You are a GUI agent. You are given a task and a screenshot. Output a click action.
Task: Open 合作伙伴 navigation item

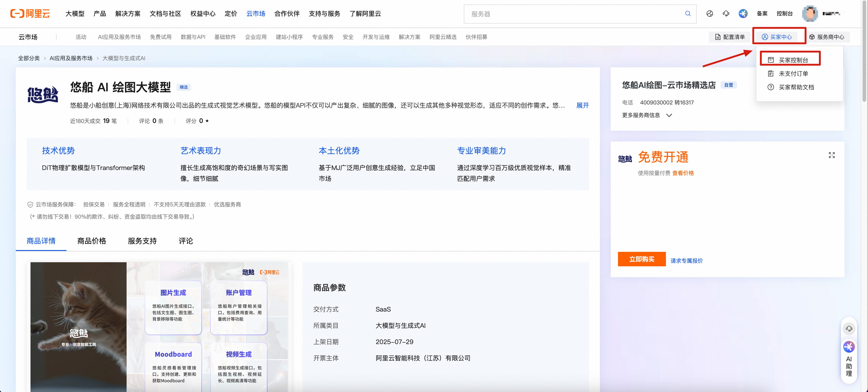pos(287,14)
